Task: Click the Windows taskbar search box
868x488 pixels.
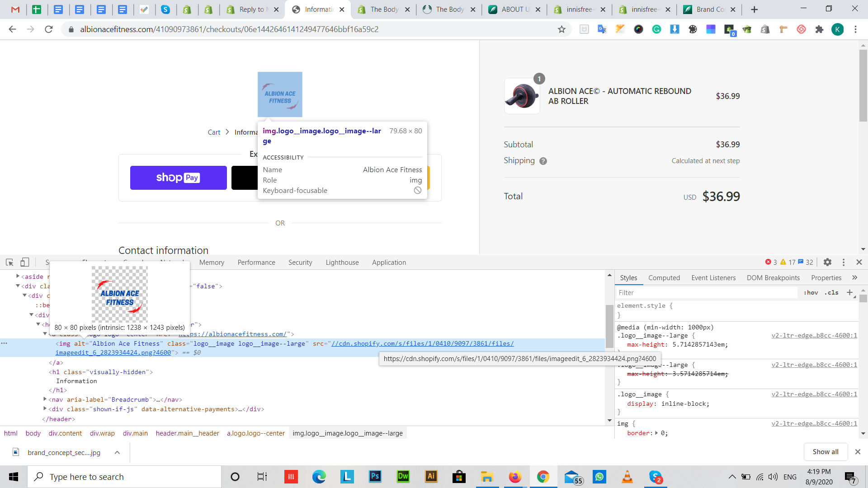Action: (x=124, y=477)
